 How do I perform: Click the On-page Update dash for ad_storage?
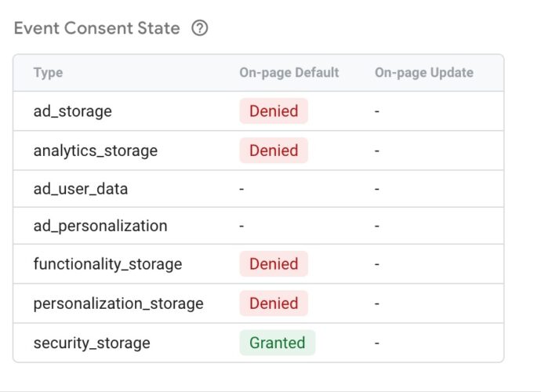tap(377, 111)
